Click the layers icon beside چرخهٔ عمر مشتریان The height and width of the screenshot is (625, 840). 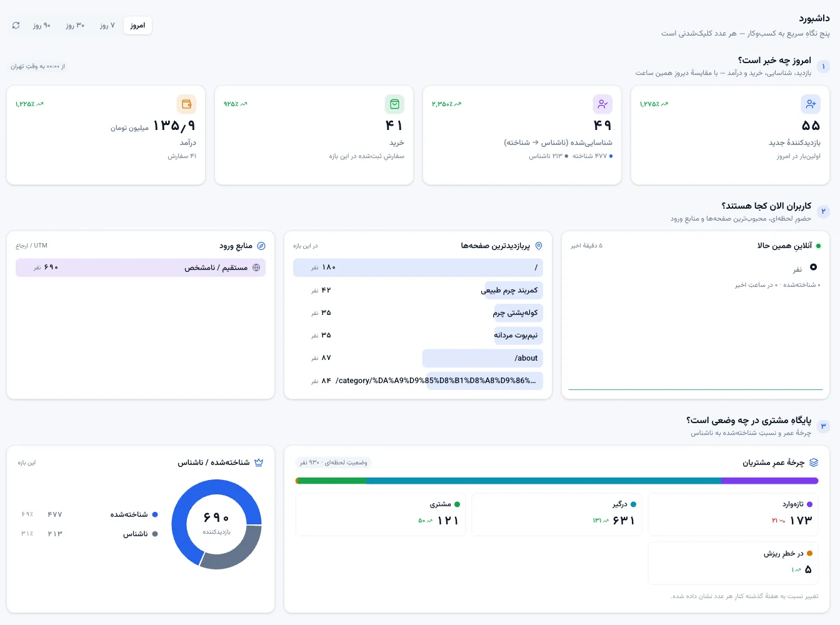[814, 462]
